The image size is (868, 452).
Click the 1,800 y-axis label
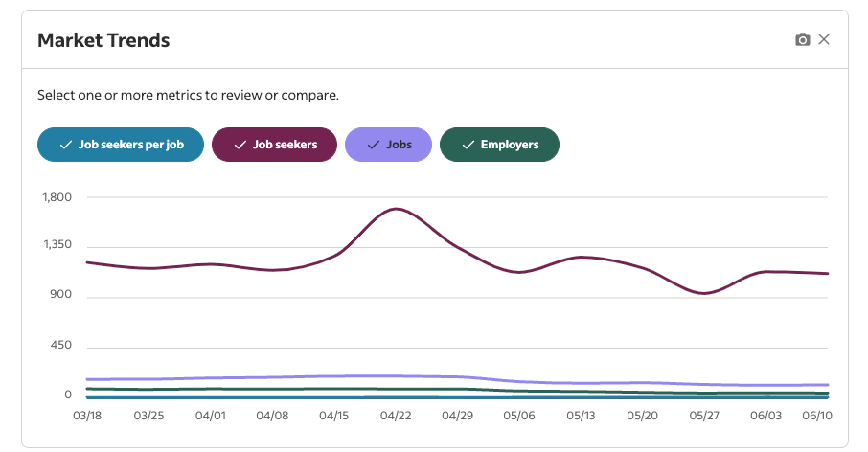pyautogui.click(x=58, y=197)
